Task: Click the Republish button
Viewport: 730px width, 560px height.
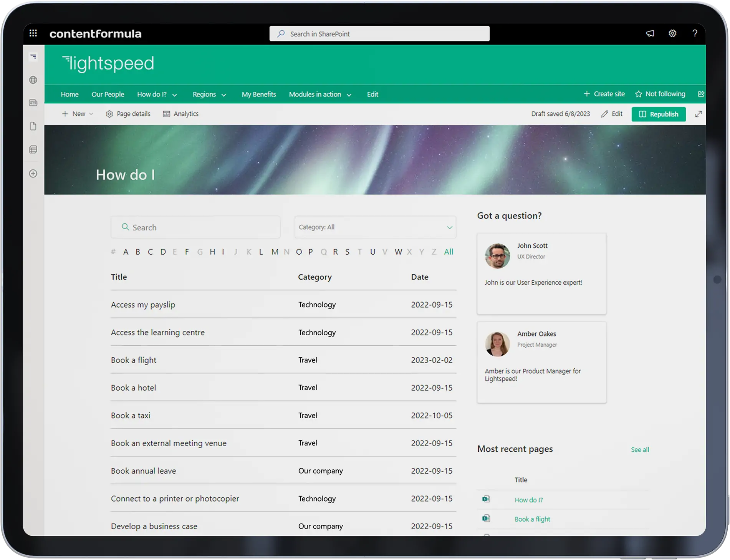Action: click(x=658, y=114)
